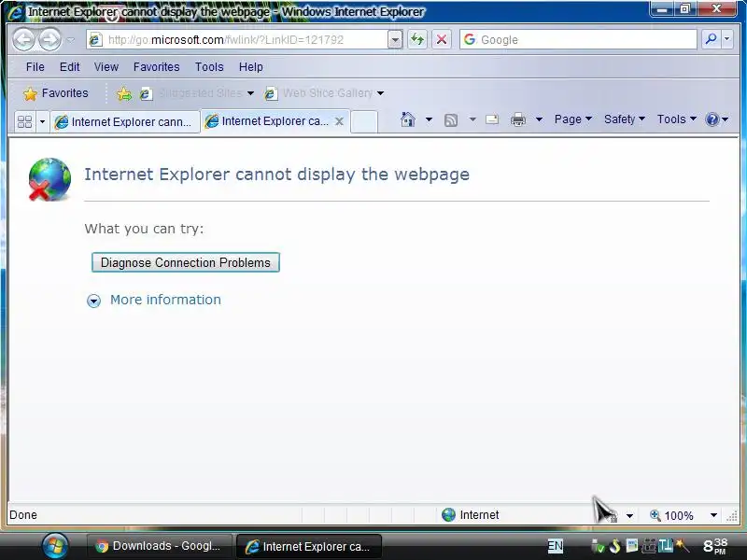
Task: Click the Home page icon
Action: pos(408,119)
